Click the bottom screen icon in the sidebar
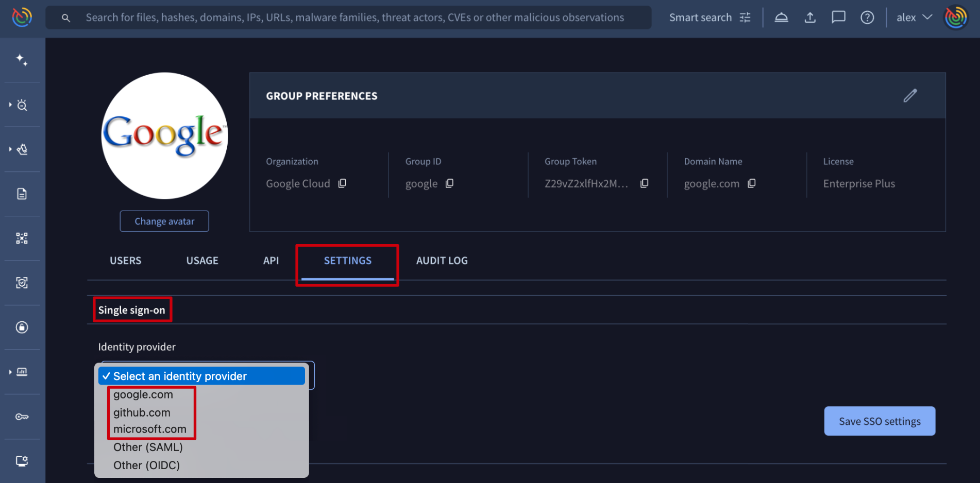The image size is (980, 483). coord(22,461)
